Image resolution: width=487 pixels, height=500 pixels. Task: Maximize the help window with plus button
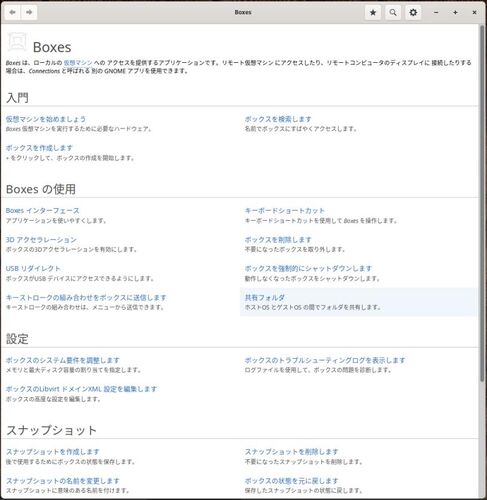click(x=455, y=13)
